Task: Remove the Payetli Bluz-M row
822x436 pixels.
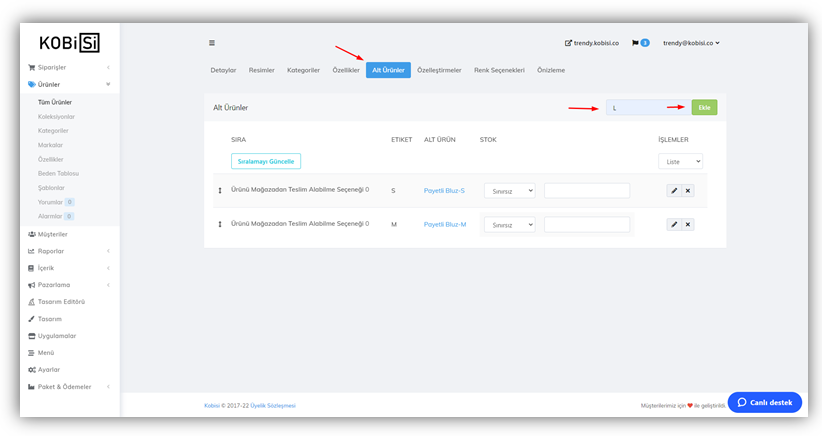Action: pos(688,224)
